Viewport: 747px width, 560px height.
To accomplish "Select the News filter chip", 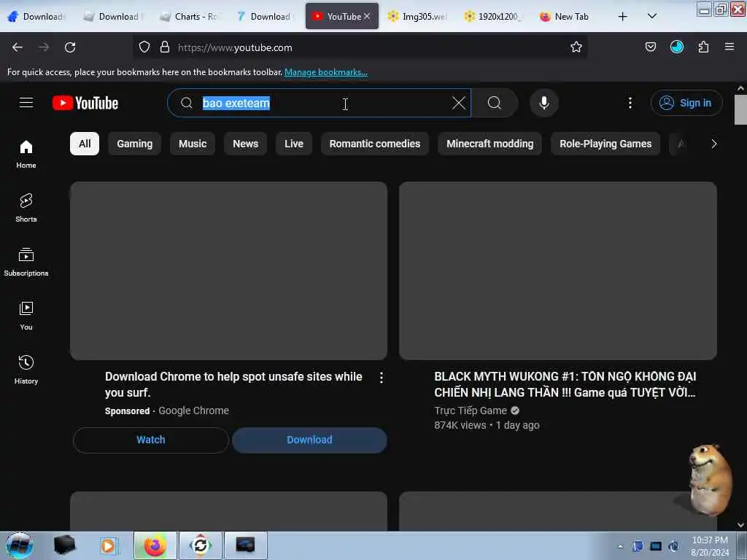I will [x=245, y=144].
